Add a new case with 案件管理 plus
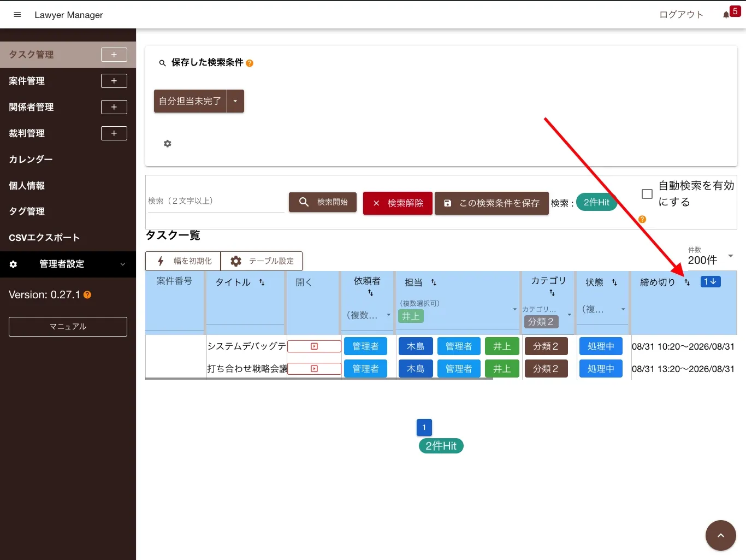 pos(114,81)
